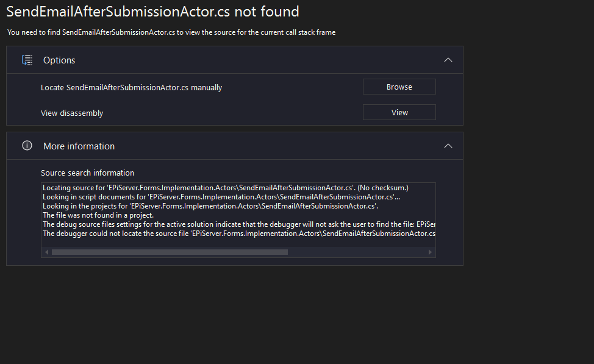Click the horizontal scrollbar thumb in search log

pyautogui.click(x=170, y=252)
